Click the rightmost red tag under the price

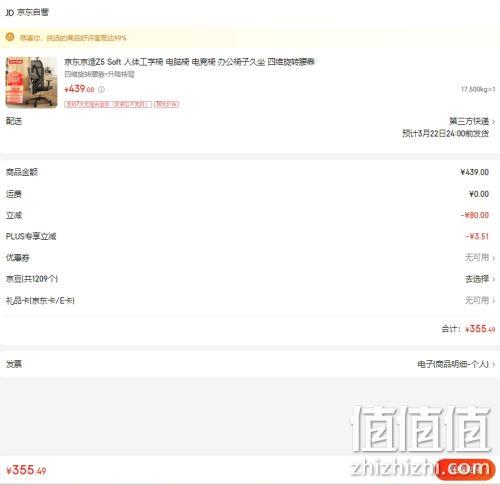pos(166,104)
